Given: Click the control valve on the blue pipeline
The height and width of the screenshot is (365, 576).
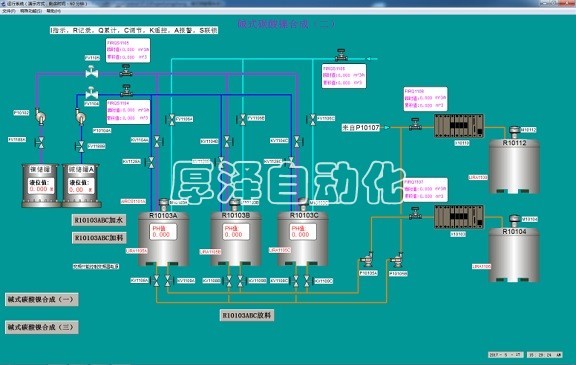Looking at the screenshot, I should [x=91, y=93].
